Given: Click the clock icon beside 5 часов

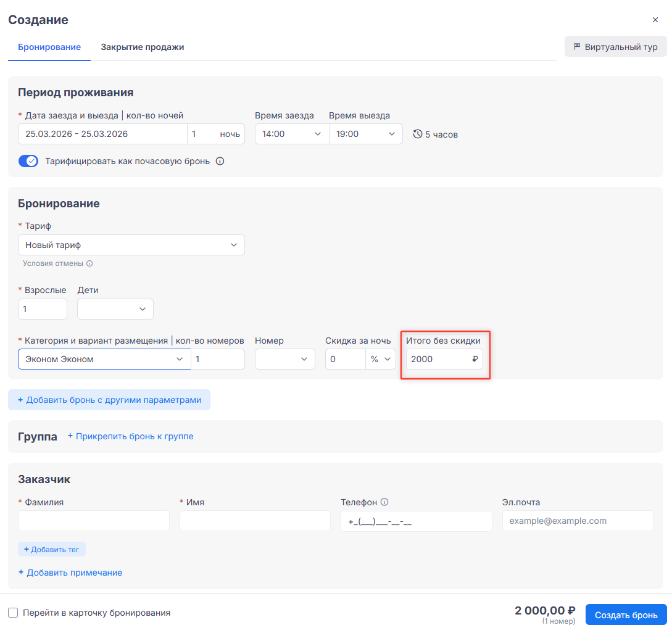Looking at the screenshot, I should [x=418, y=134].
